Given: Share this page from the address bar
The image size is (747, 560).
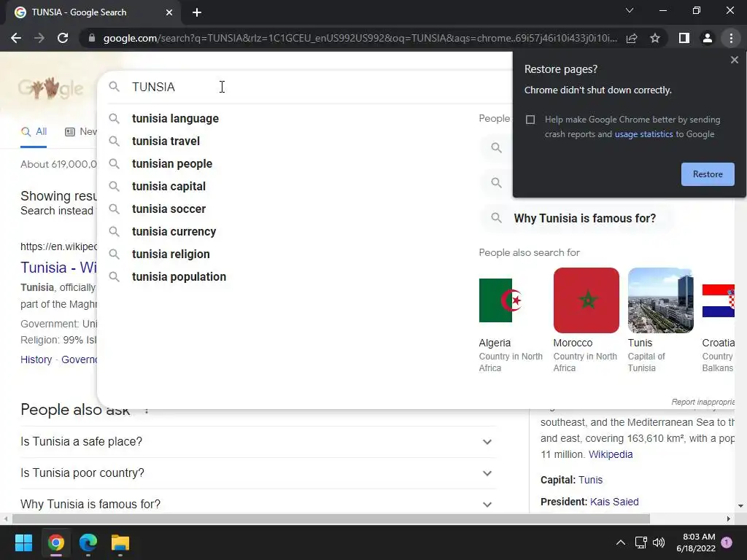Looking at the screenshot, I should 632,38.
